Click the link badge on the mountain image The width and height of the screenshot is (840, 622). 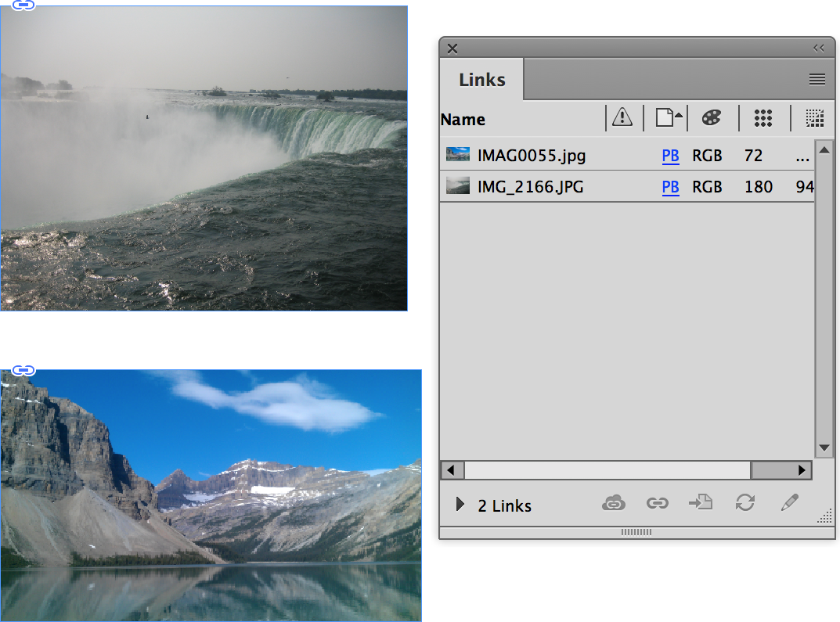point(23,370)
